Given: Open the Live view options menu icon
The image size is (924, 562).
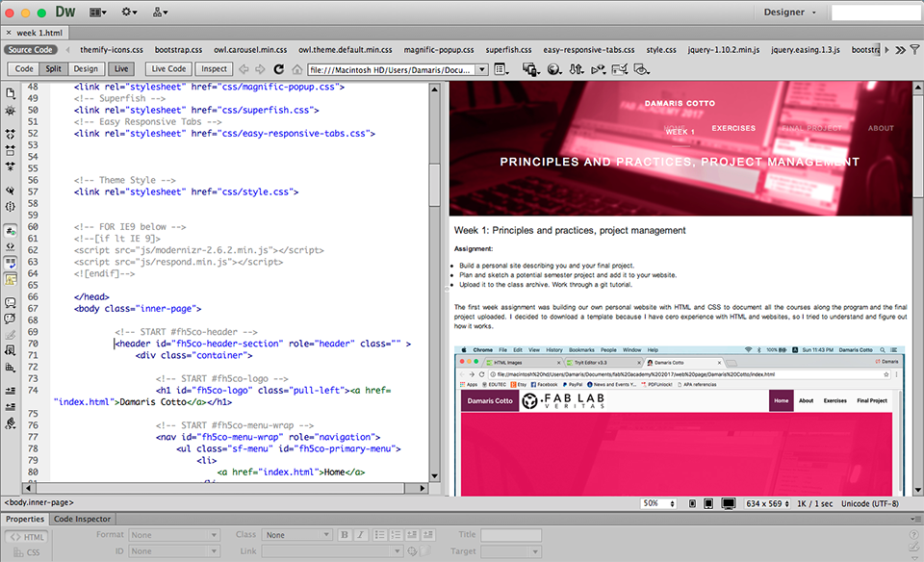Looking at the screenshot, I should (x=501, y=69).
